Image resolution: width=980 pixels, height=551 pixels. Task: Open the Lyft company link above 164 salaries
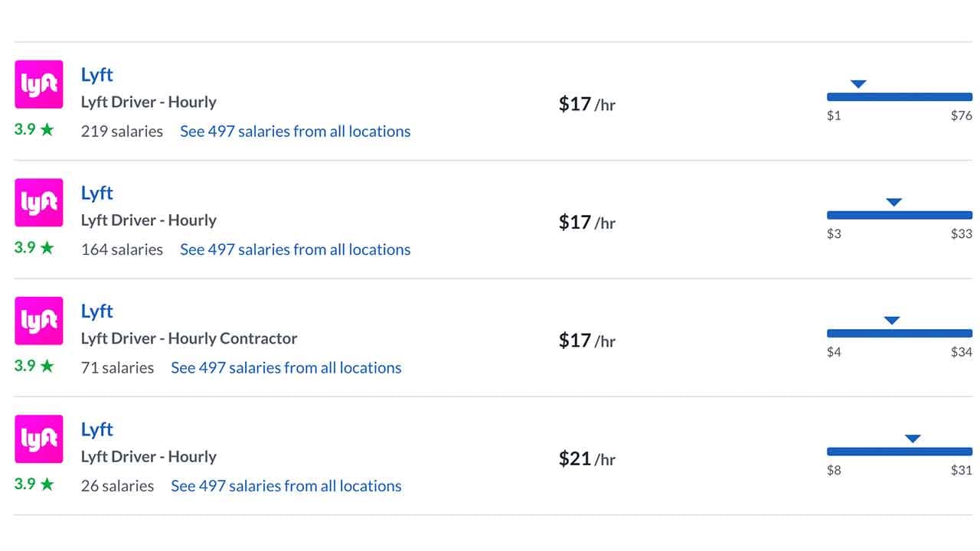coord(97,194)
